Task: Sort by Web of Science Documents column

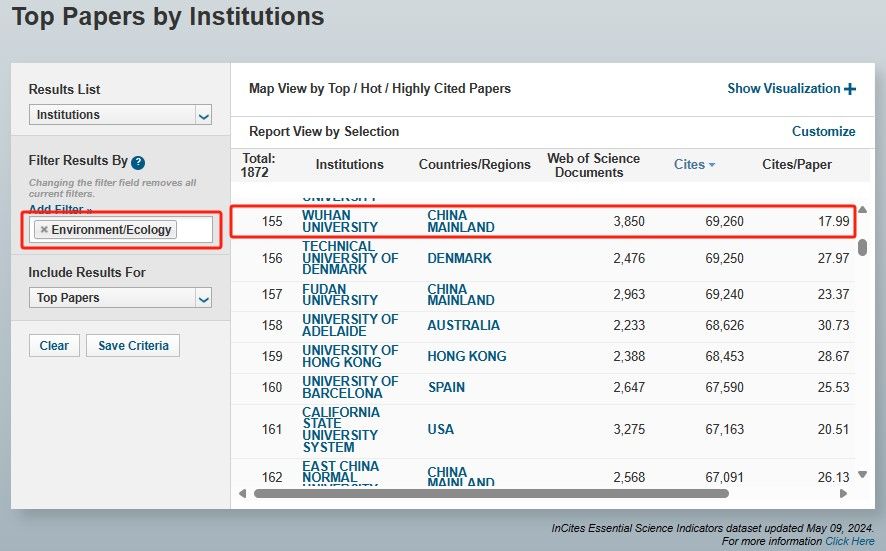Action: point(593,165)
